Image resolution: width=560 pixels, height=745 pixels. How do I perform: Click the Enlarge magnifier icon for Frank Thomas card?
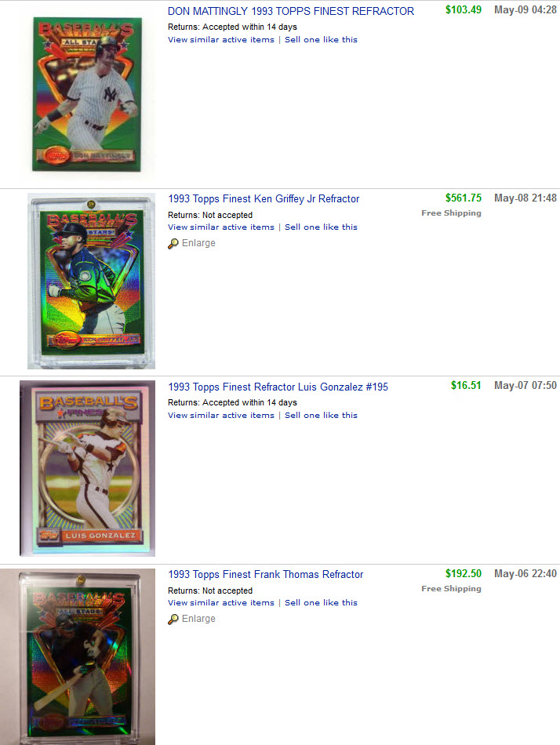tap(173, 619)
